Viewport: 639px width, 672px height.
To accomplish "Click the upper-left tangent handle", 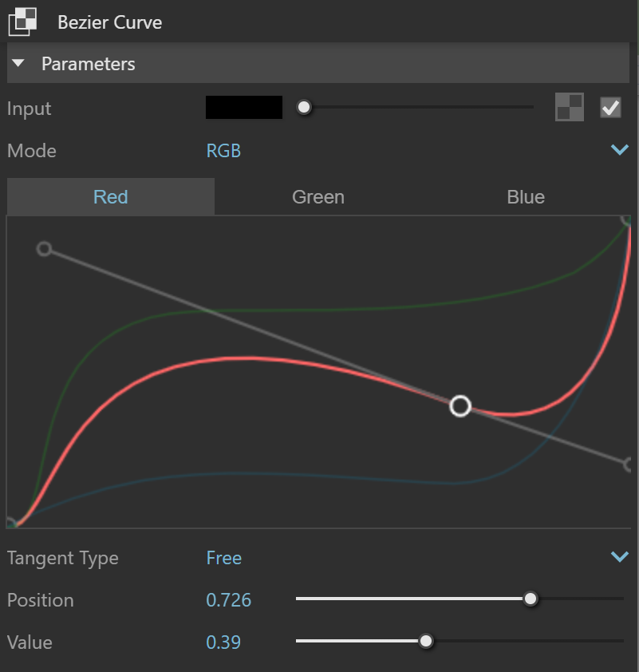I will [44, 249].
